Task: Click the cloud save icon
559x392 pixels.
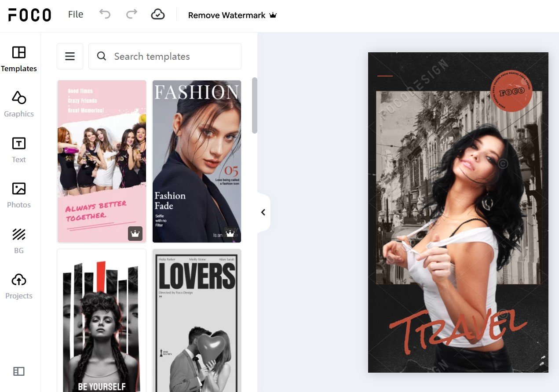Action: [x=158, y=15]
